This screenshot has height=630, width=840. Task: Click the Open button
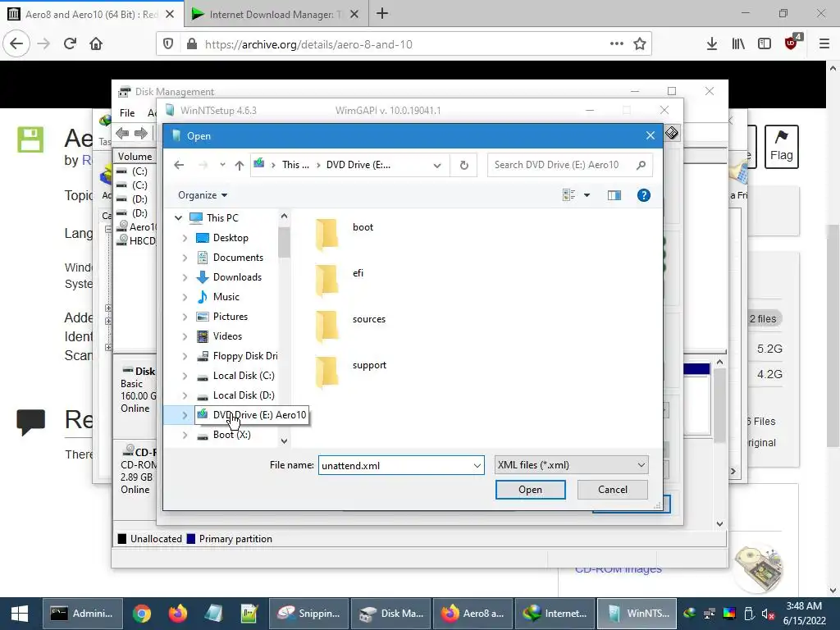(x=531, y=490)
